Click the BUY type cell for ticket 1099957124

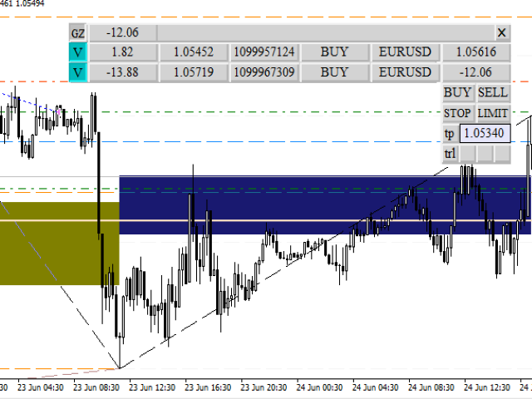pyautogui.click(x=335, y=52)
